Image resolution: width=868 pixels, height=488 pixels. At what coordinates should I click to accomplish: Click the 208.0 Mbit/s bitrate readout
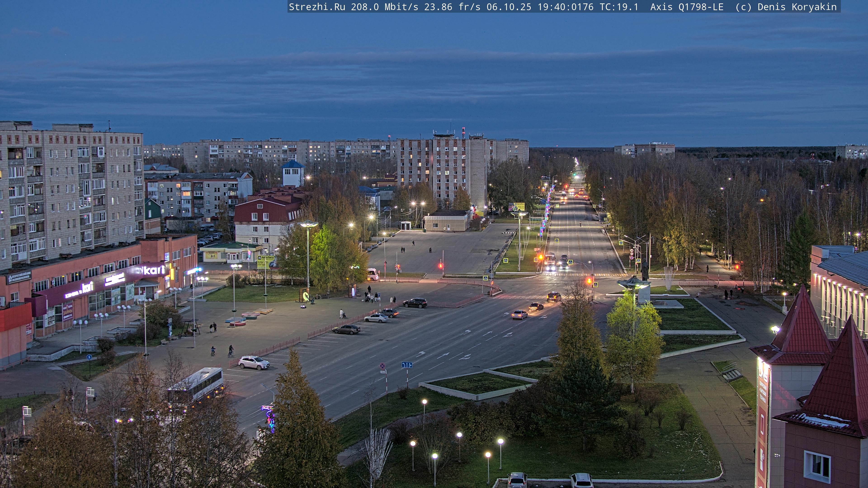tap(384, 7)
